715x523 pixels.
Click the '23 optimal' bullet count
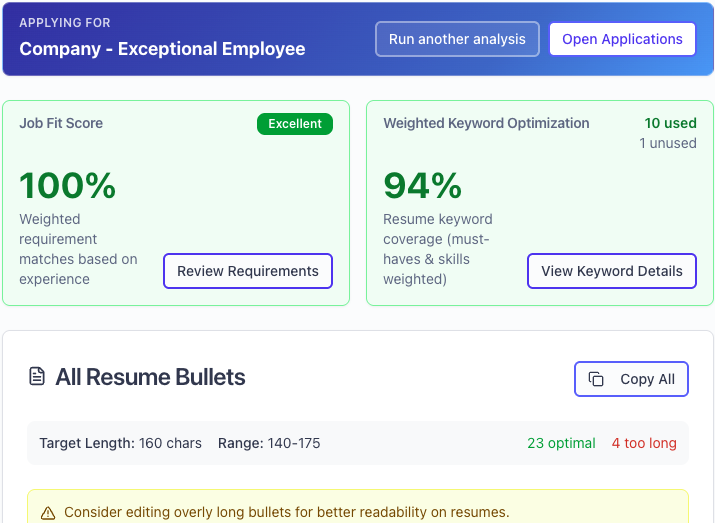(561, 443)
